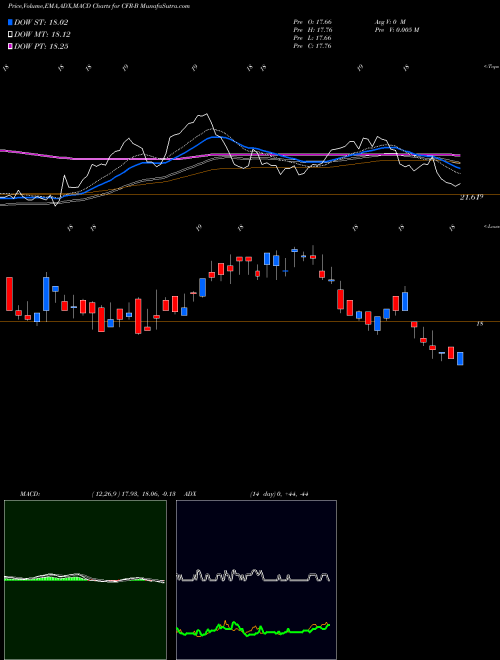Click the 21.61 price level label
This screenshot has width=500, height=660.
pyautogui.click(x=471, y=197)
